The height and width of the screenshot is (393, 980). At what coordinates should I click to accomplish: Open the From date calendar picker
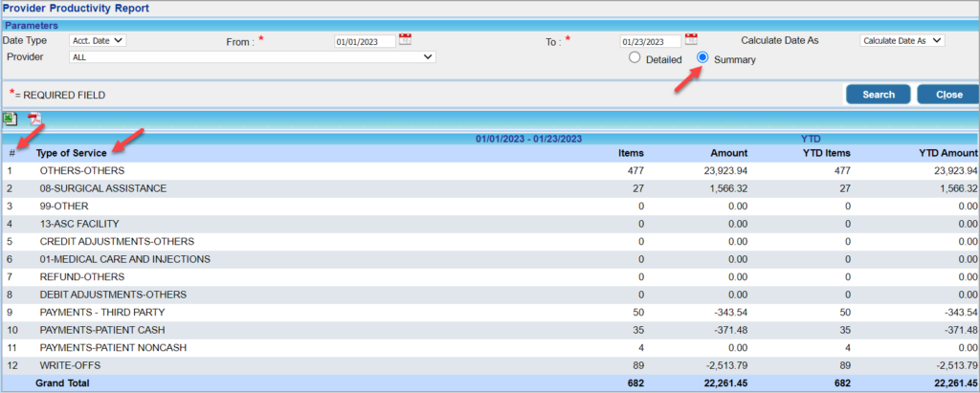click(405, 39)
